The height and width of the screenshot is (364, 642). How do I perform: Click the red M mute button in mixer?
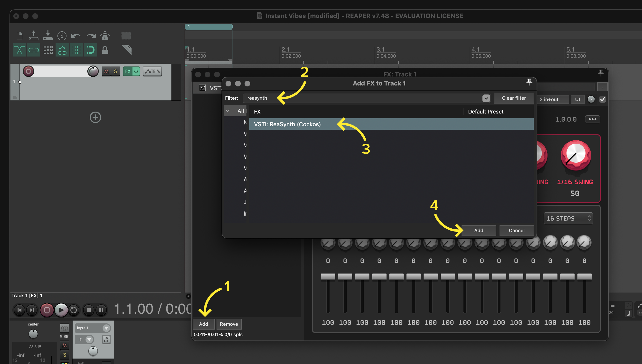[65, 345]
